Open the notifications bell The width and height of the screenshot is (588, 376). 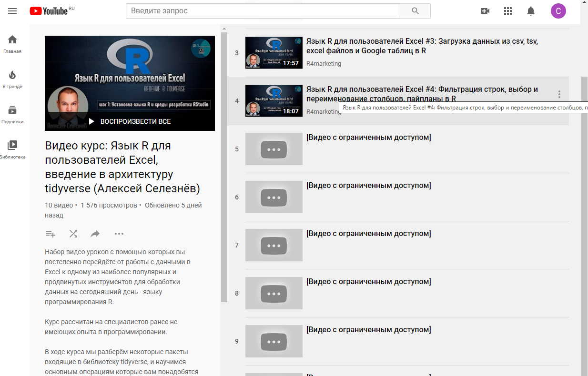531,11
